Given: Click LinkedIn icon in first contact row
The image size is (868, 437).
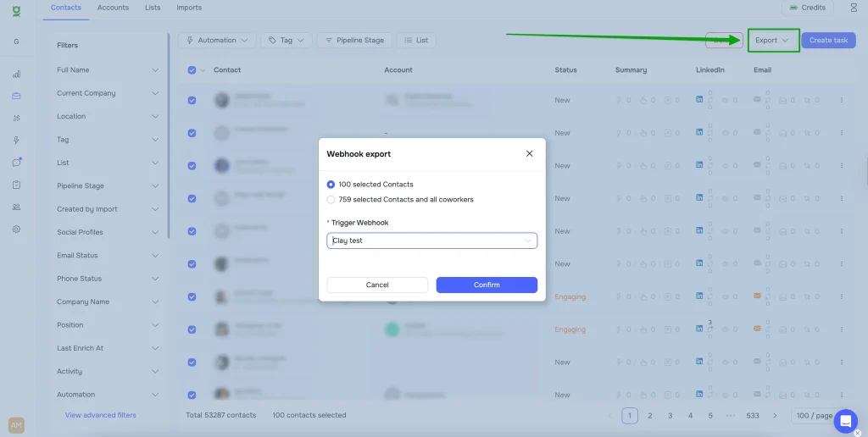Looking at the screenshot, I should click(x=699, y=100).
